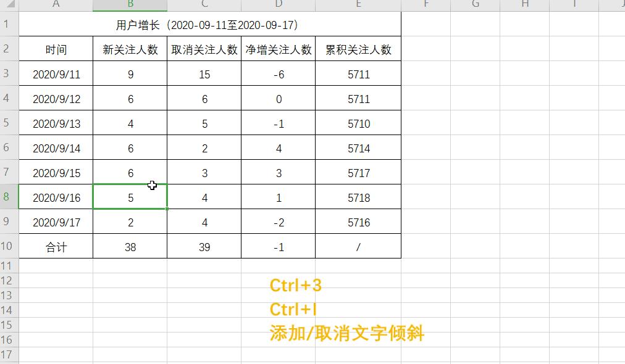Screen dimensions: 625x364
Task: Click the cell containing -6
Action: click(278, 73)
